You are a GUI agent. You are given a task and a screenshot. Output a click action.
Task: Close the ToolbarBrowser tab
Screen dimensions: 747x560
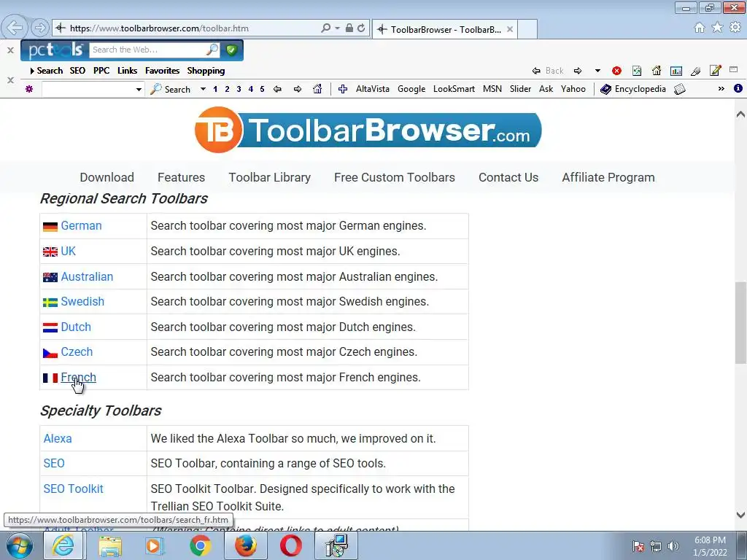pyautogui.click(x=510, y=29)
